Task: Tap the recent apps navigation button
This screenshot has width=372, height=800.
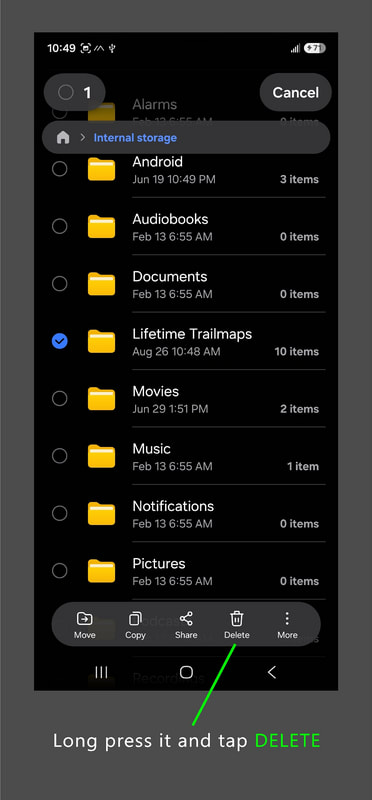Action: point(102,672)
